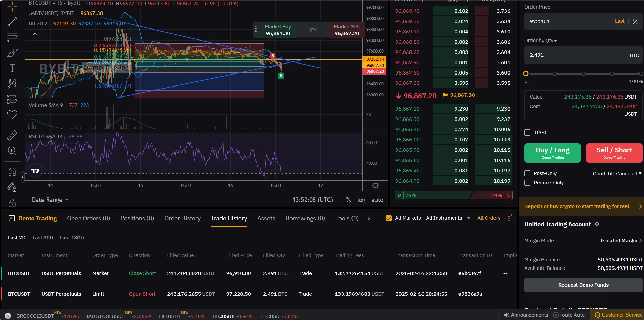Viewport: 644px width, 320px height.
Task: Click the route Auto icon
Action: tap(556, 315)
